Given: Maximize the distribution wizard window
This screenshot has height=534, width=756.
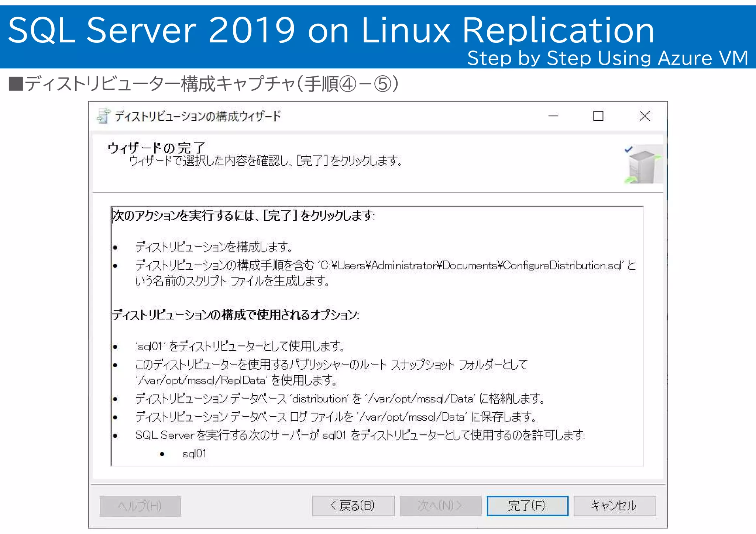Looking at the screenshot, I should click(598, 116).
